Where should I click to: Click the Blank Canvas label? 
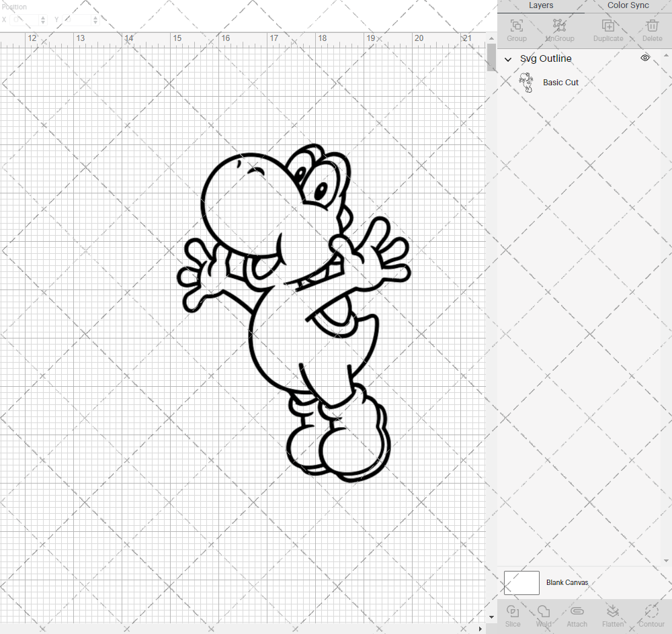pyautogui.click(x=567, y=582)
